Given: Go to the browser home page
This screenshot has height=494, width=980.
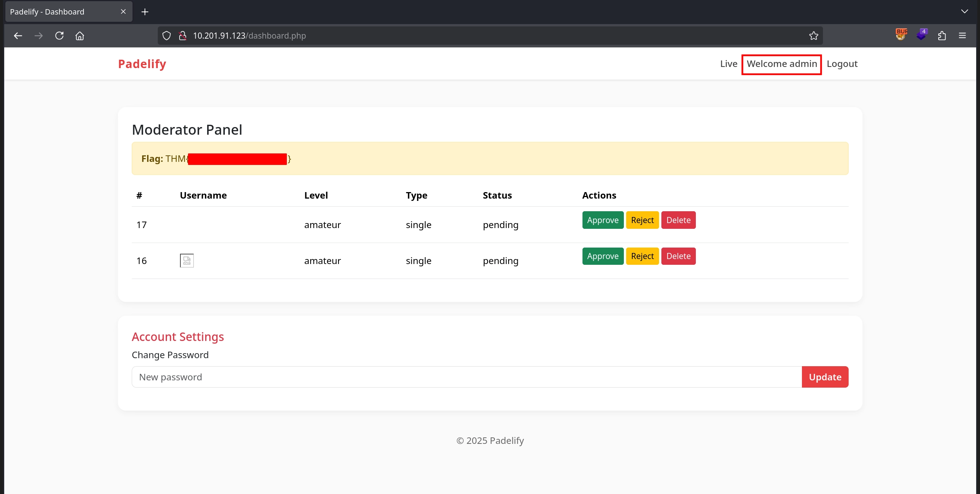Looking at the screenshot, I should tap(80, 36).
